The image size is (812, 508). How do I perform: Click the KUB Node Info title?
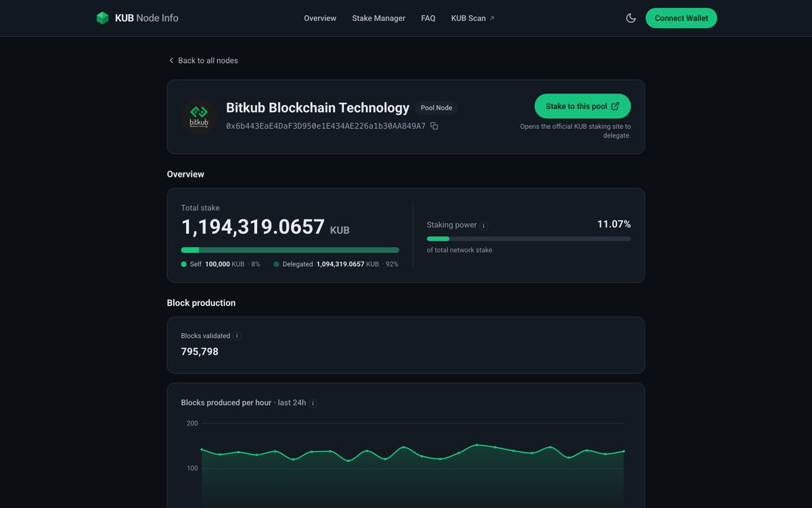tap(147, 18)
